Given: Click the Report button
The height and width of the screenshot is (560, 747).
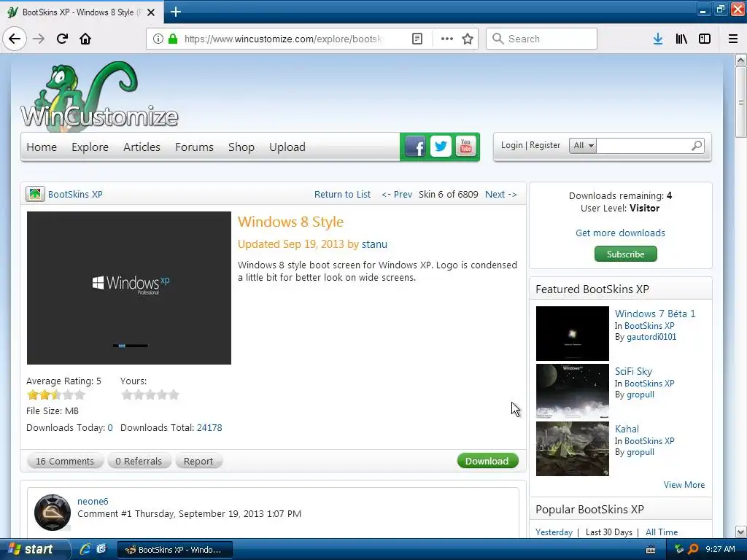Looking at the screenshot, I should click(198, 461).
